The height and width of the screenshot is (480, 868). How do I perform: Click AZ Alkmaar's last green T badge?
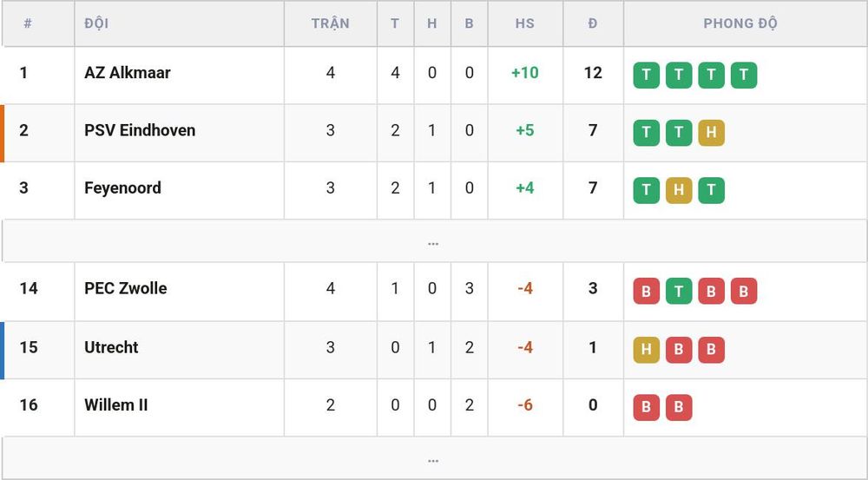(744, 76)
